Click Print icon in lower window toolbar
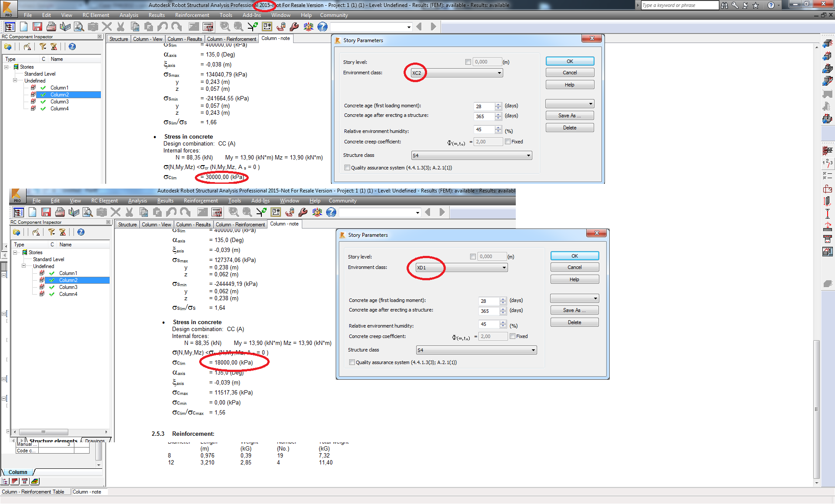Image resolution: width=835 pixels, height=504 pixels. tap(60, 212)
